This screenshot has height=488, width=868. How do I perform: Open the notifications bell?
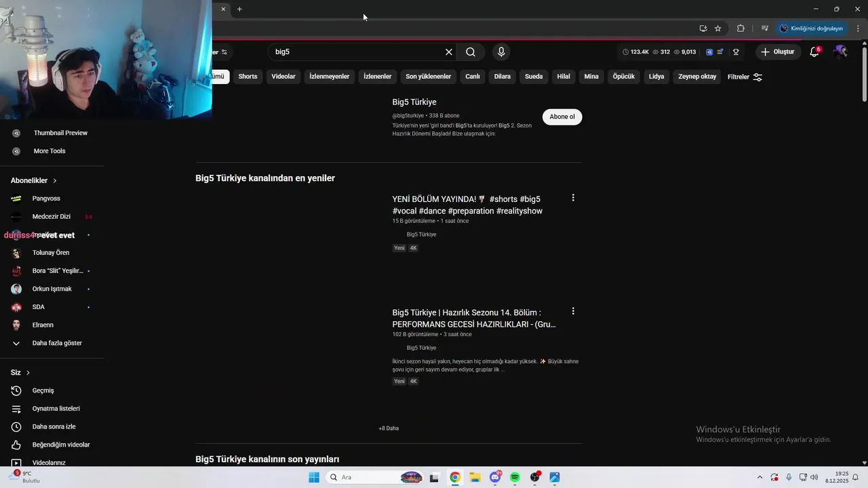click(814, 52)
